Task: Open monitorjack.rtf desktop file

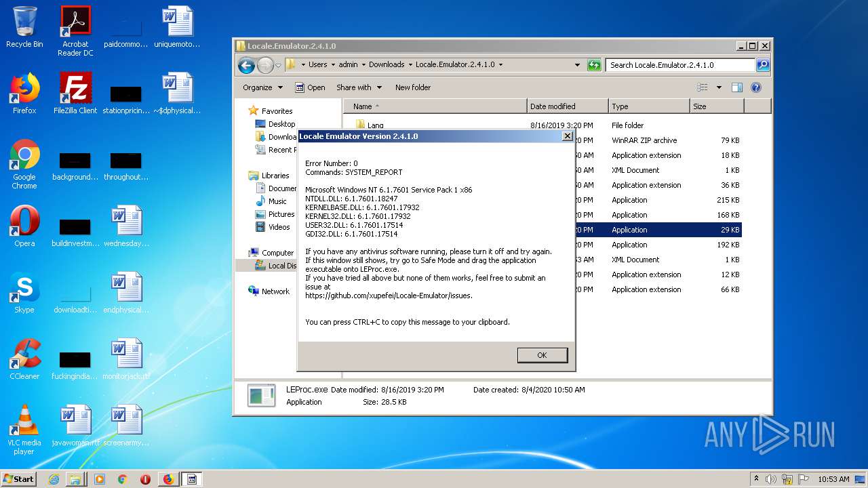Action: click(126, 359)
